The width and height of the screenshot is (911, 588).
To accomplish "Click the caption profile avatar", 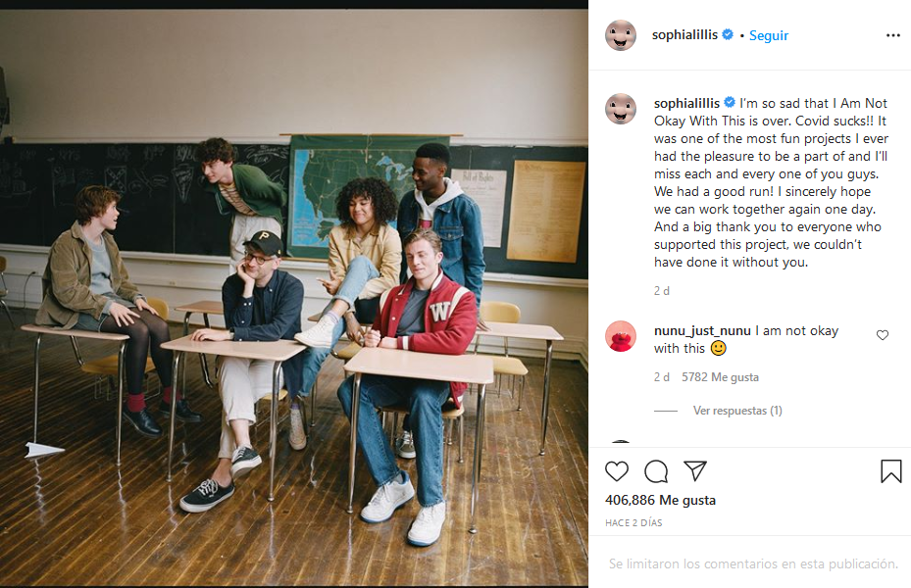I will (x=621, y=109).
